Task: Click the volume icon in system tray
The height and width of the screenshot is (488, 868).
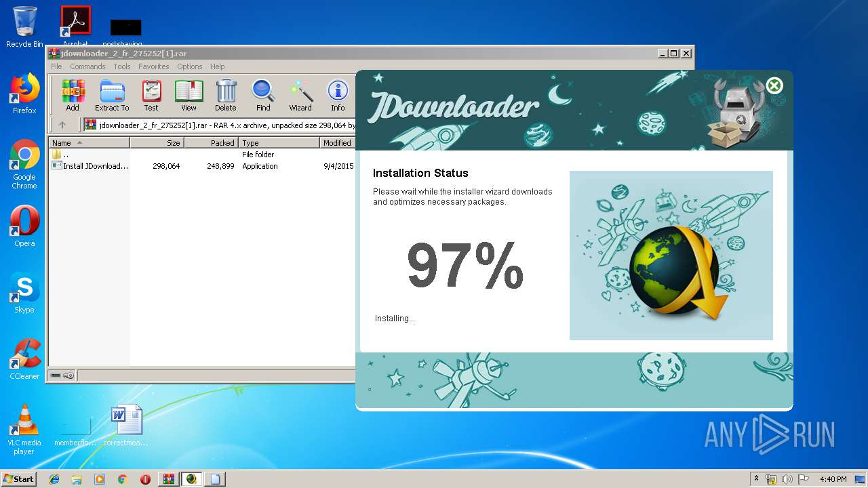Action: click(x=787, y=479)
